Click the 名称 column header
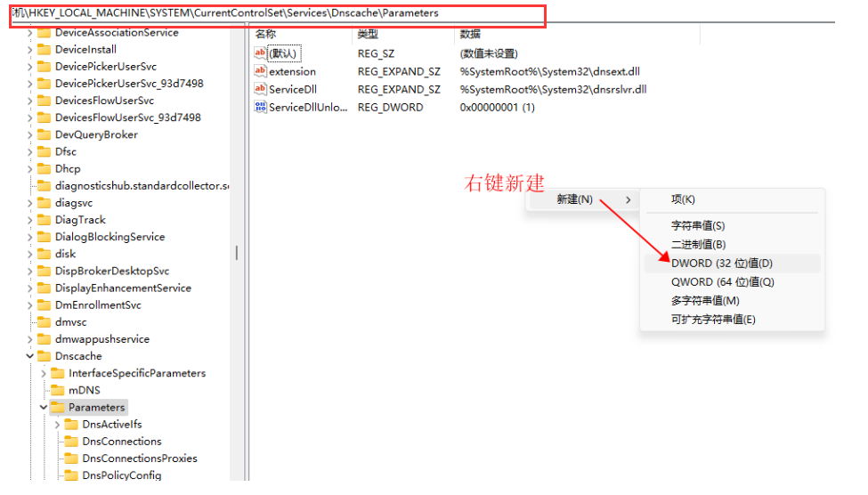This screenshot has height=495, width=868. [x=266, y=34]
